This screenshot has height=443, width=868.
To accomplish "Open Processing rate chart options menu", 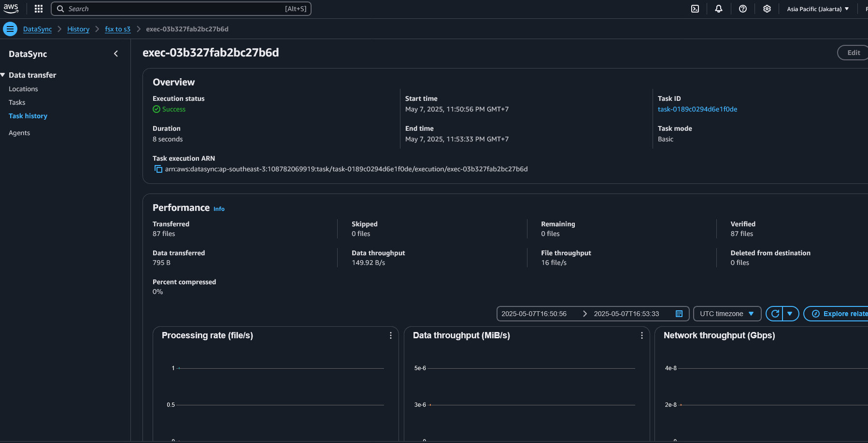I will click(391, 335).
